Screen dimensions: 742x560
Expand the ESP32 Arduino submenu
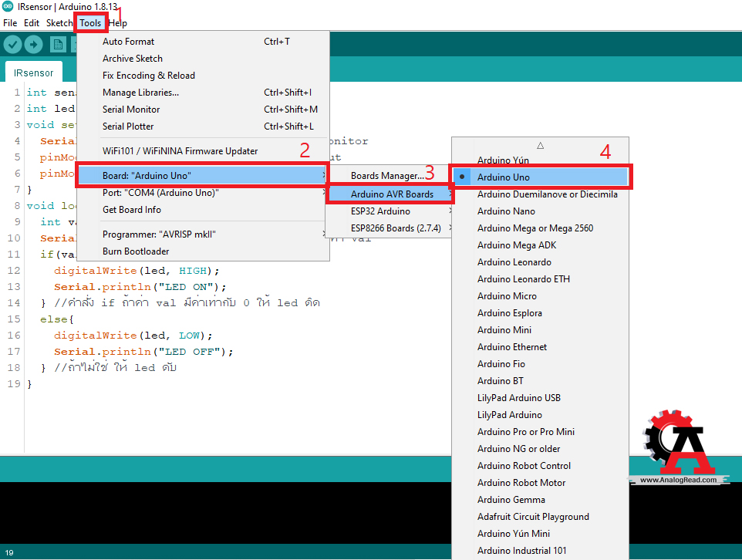pos(390,211)
